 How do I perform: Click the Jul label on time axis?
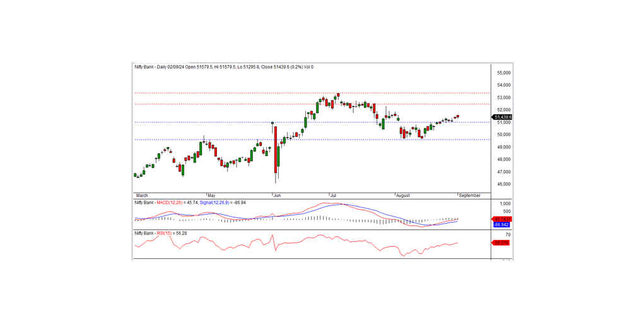(x=332, y=196)
